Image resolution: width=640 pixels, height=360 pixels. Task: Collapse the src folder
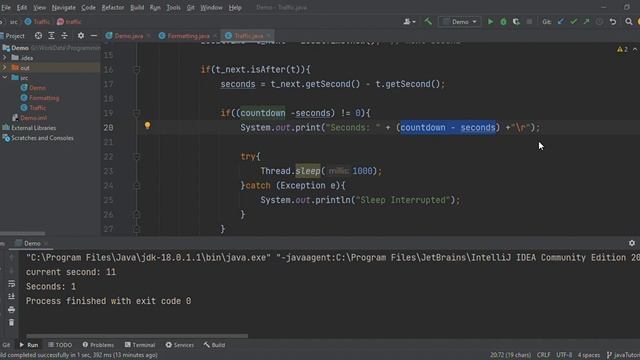[x=5, y=78]
